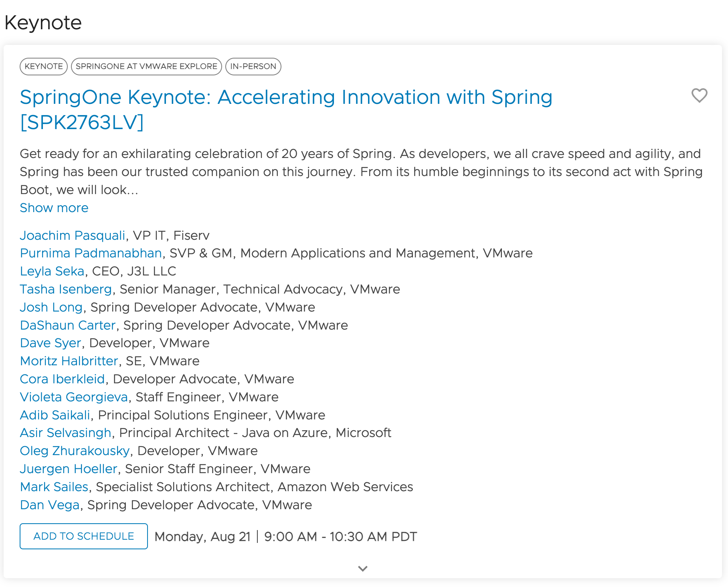Click Violeta Georgieva's name

pyautogui.click(x=74, y=397)
